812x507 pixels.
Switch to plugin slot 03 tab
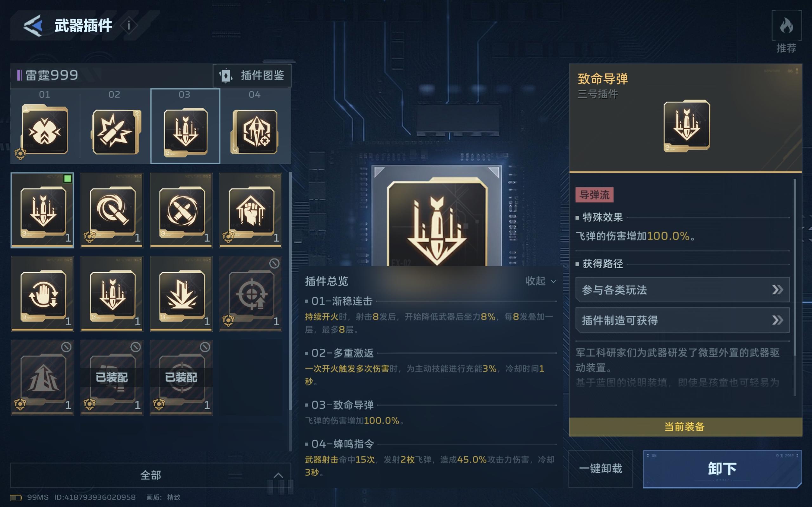point(185,126)
